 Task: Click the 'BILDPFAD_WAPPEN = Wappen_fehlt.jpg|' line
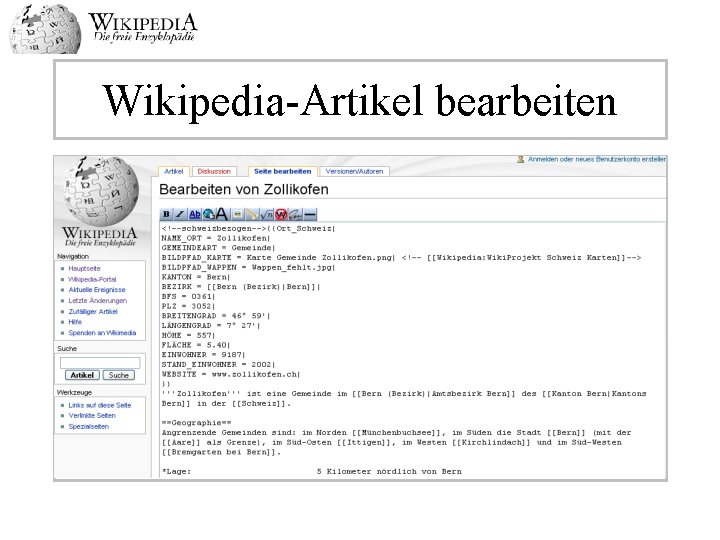point(248,267)
